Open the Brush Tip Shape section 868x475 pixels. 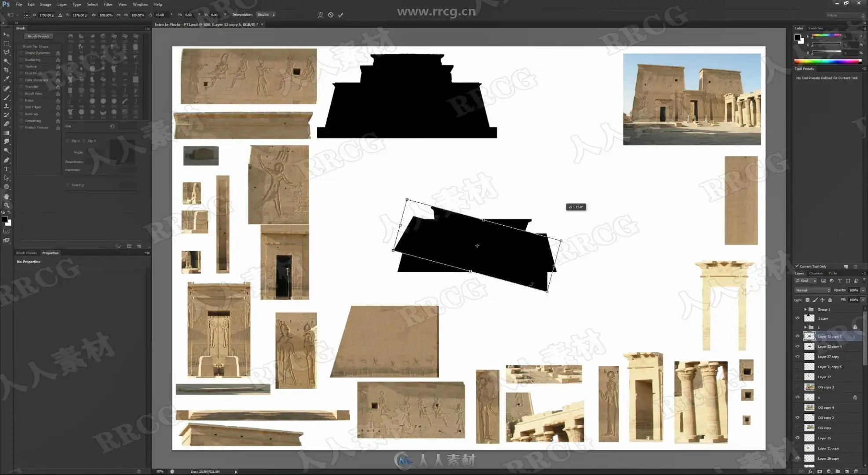point(35,47)
